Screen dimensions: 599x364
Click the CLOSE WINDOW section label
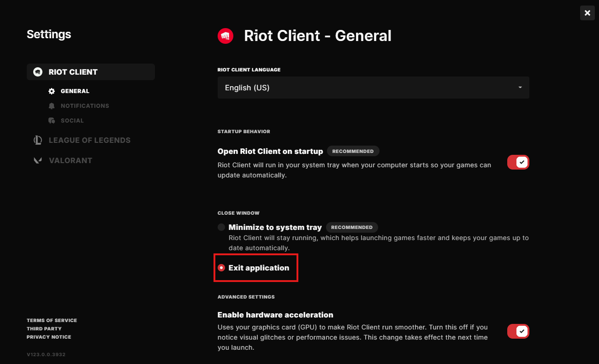(238, 213)
